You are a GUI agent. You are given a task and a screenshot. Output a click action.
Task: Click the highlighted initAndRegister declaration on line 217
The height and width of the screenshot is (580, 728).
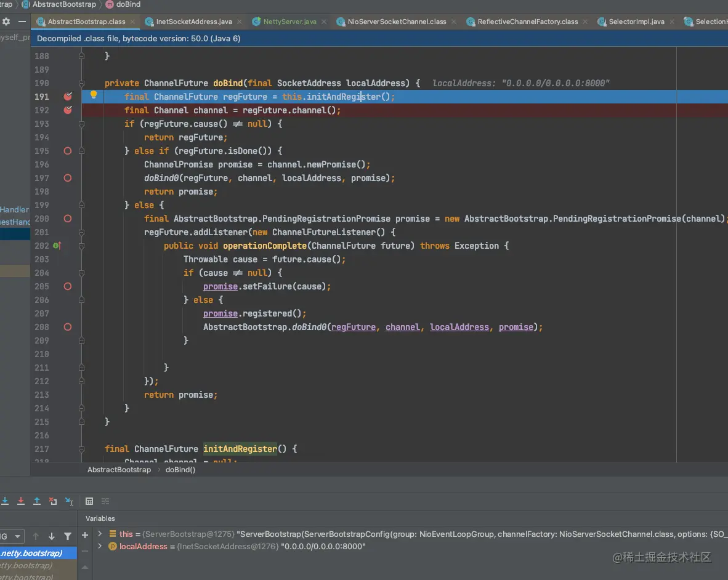pos(240,449)
